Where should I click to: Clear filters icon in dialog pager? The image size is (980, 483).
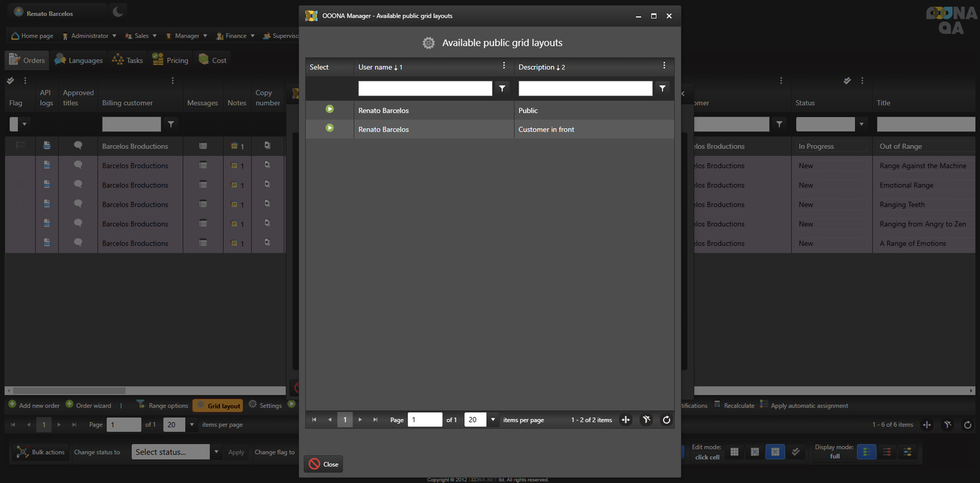click(x=647, y=420)
